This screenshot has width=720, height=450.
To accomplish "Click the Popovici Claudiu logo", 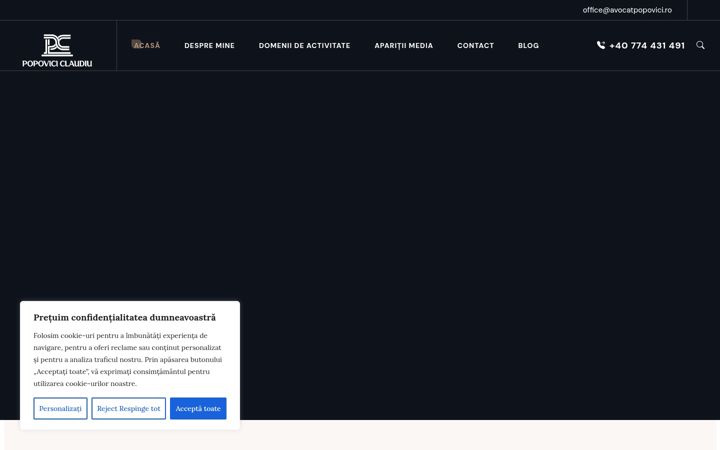I will click(x=57, y=51).
